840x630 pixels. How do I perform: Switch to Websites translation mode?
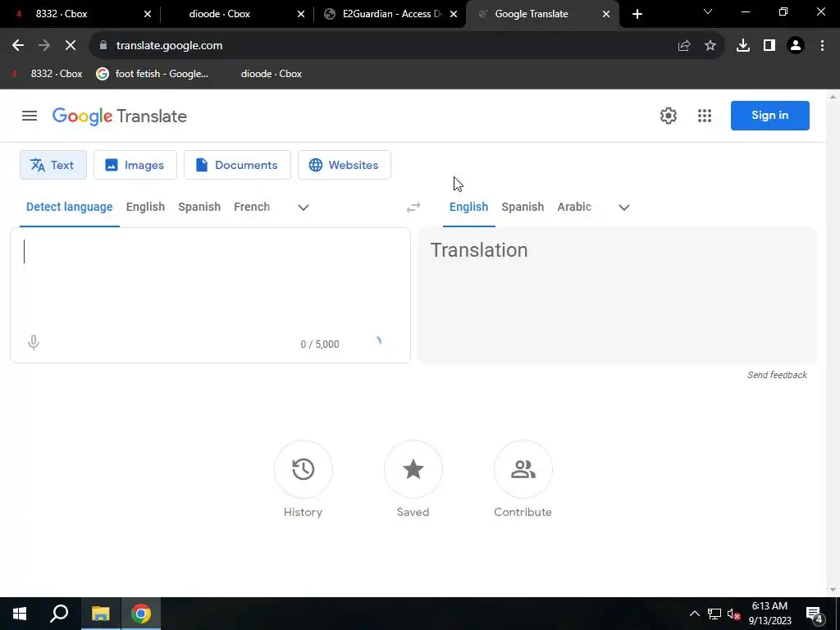pyautogui.click(x=345, y=165)
